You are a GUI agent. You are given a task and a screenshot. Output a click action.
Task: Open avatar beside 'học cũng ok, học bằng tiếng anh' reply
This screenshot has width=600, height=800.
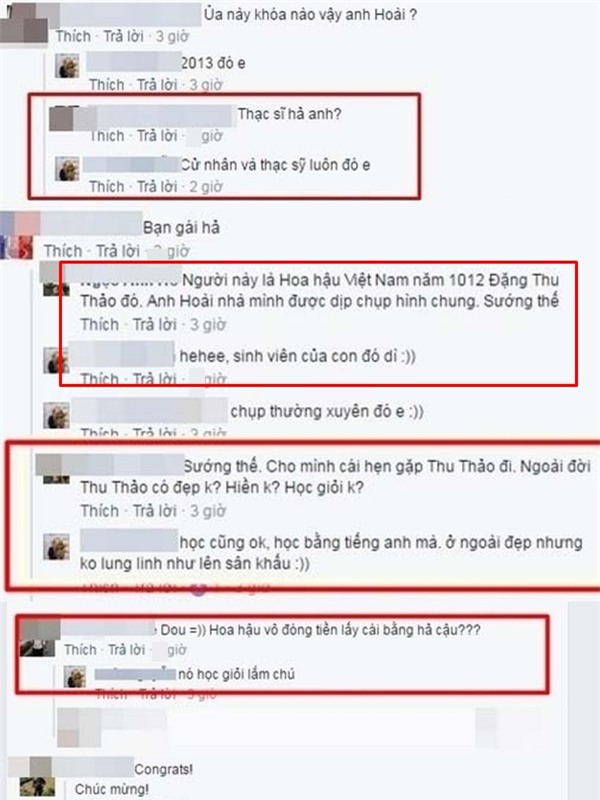pyautogui.click(x=56, y=546)
